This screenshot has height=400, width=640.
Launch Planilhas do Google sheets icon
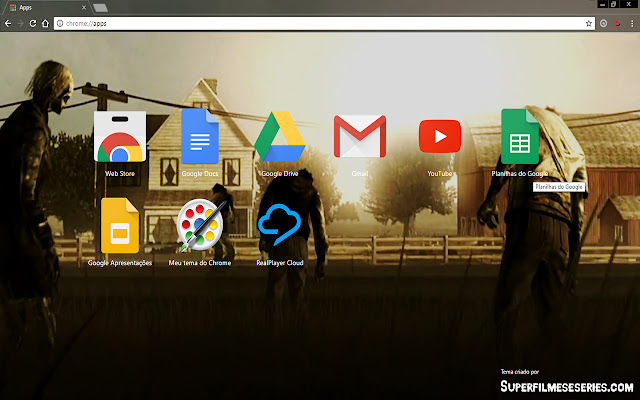click(520, 136)
